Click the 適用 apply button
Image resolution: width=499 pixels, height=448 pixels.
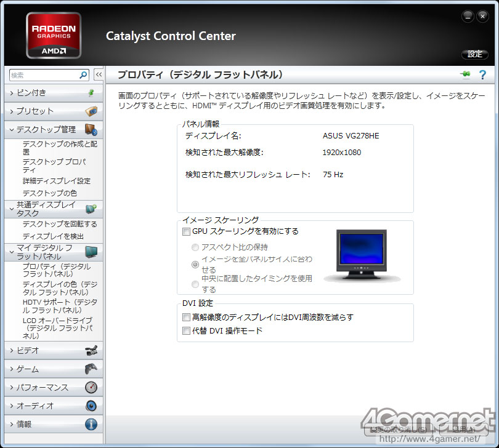point(464,430)
